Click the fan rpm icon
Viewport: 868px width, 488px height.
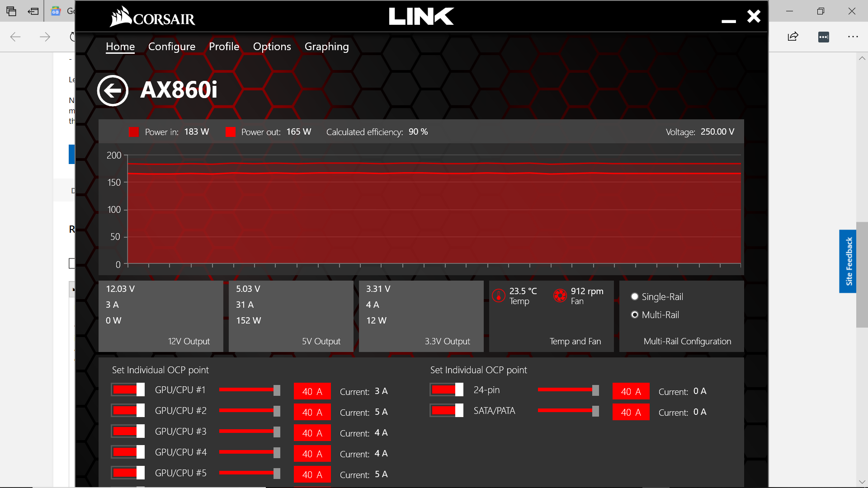click(x=560, y=296)
